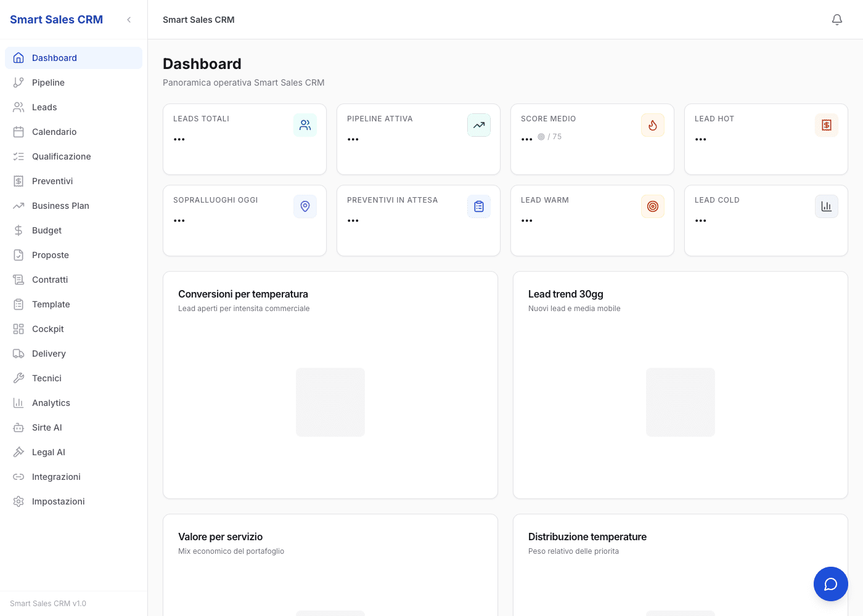
Task: Go to Leads in the sidebar
Action: [73, 107]
